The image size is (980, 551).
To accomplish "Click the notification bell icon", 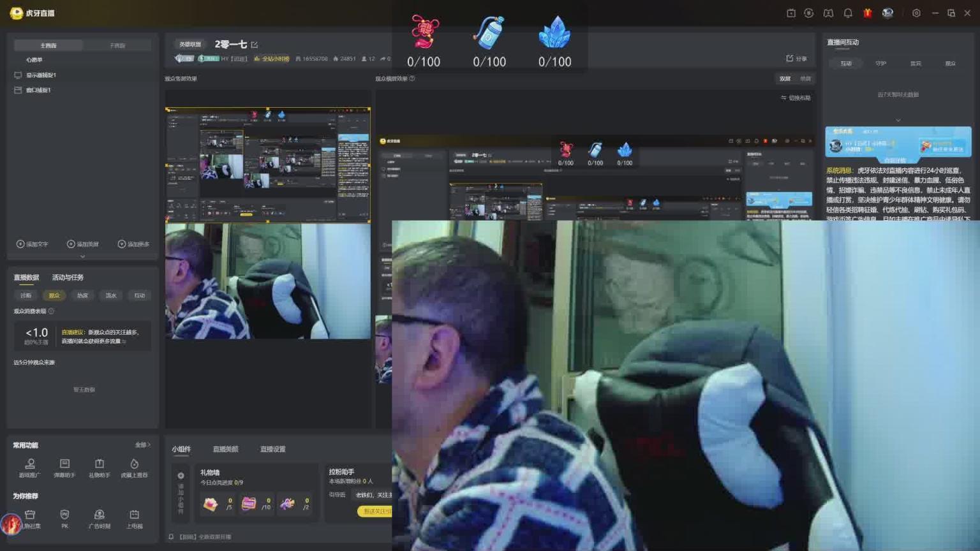I will tap(848, 13).
